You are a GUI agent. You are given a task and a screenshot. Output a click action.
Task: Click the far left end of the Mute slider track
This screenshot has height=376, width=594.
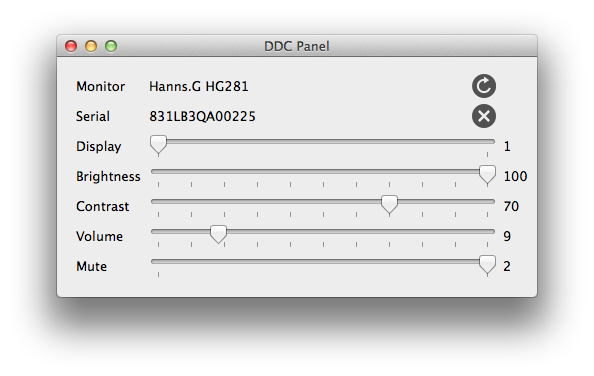tap(154, 261)
